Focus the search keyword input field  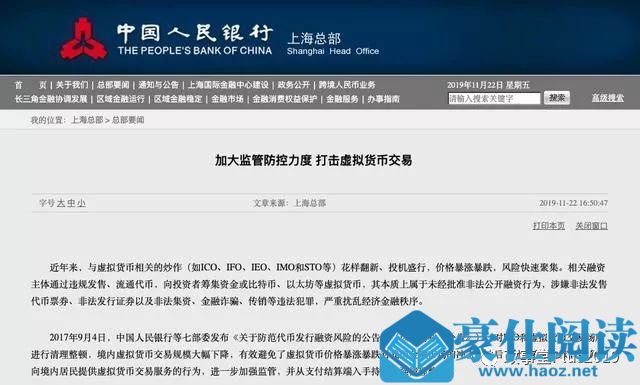pos(494,98)
